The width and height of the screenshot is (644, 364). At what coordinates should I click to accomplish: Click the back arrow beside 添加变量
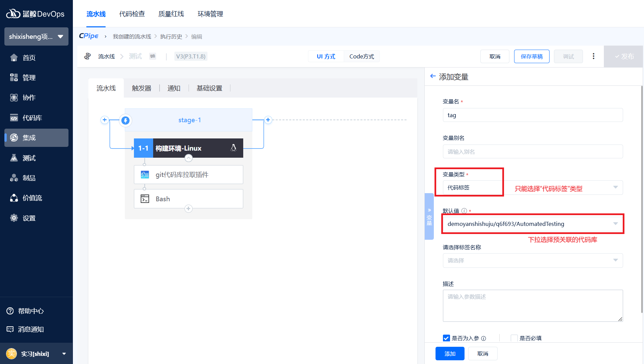coord(433,76)
